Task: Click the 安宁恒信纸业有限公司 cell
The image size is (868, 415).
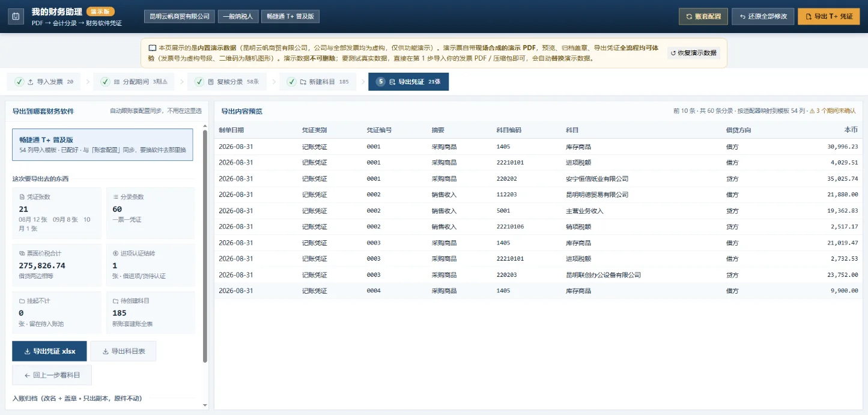Action: (x=597, y=179)
